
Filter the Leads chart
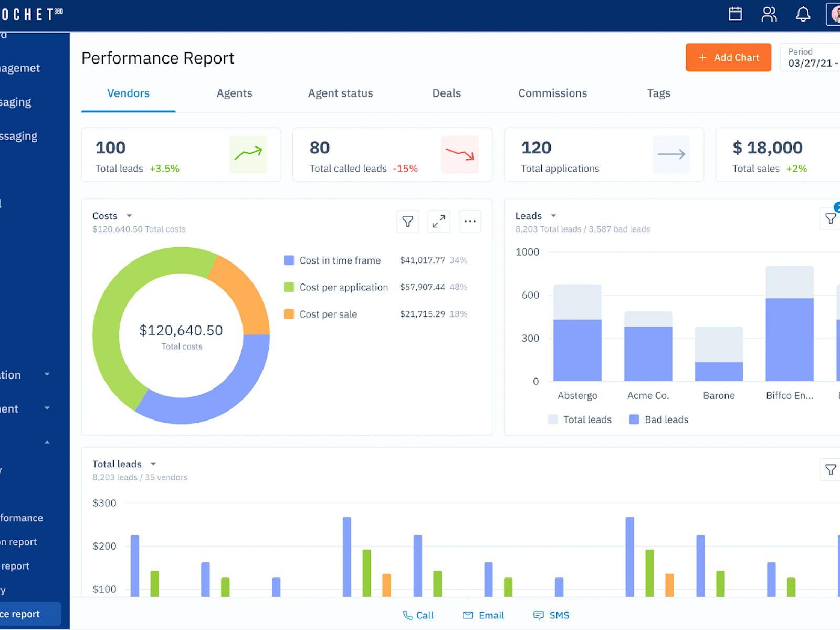point(831,218)
